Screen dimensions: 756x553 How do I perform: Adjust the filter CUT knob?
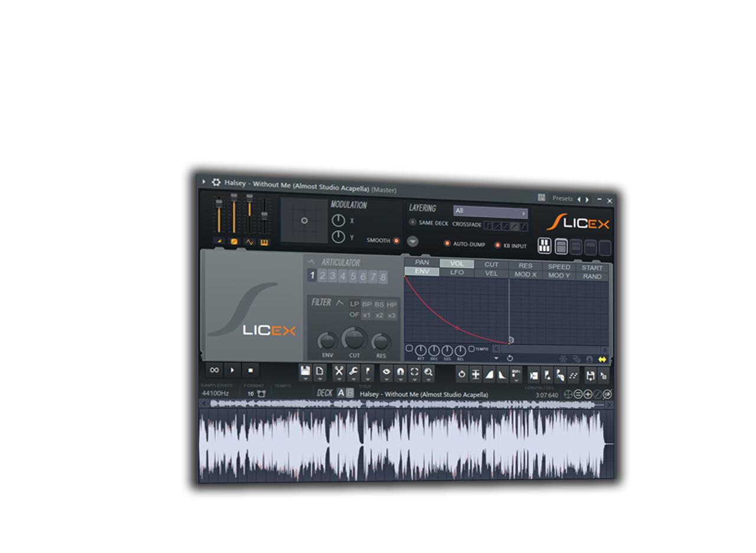coord(354,339)
